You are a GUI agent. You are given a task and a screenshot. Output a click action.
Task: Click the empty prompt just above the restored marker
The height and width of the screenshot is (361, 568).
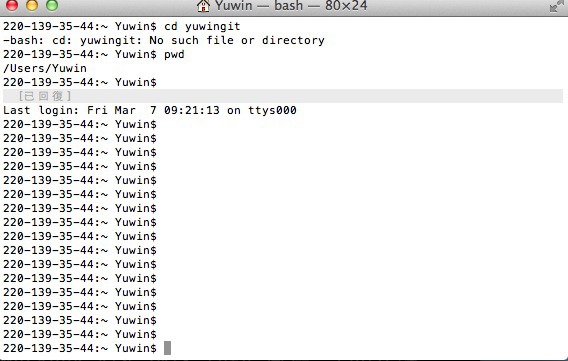point(80,82)
